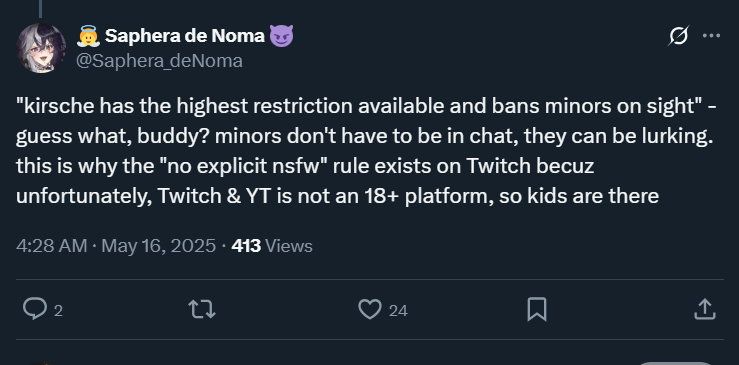Click the angel emoji before the name
The image size is (739, 365).
pyautogui.click(x=88, y=36)
